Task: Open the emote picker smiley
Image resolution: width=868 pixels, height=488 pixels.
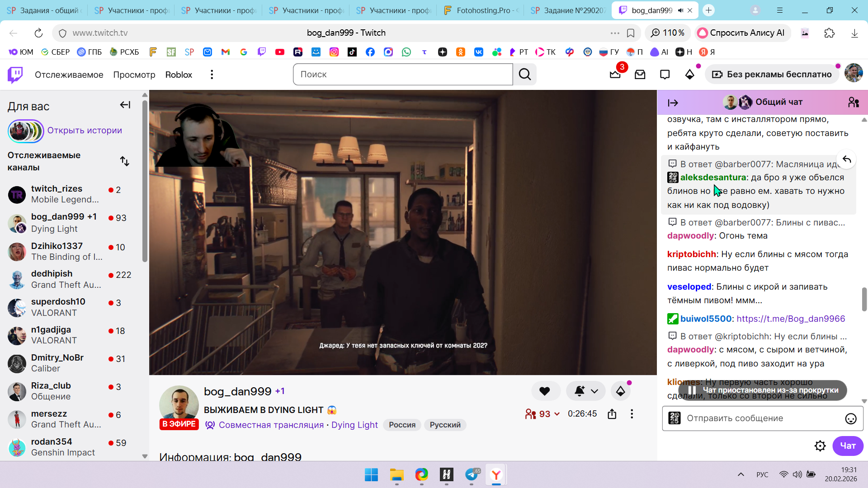Action: [x=851, y=419]
